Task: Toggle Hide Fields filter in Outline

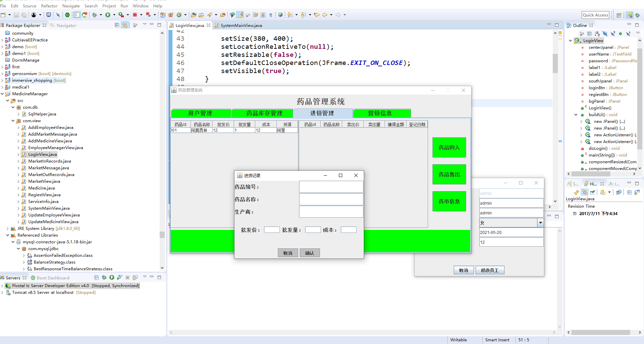Action: coord(605,33)
